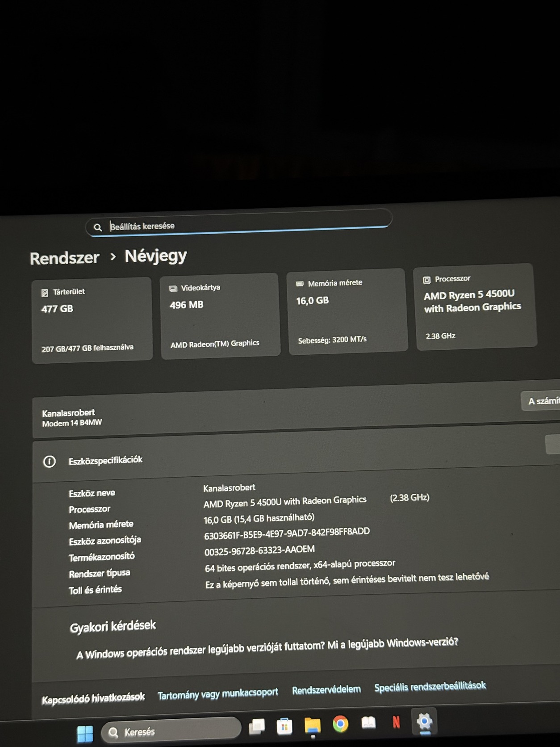
Task: Open the FAQ about legújabb Windows-verzió
Action: tap(267, 648)
